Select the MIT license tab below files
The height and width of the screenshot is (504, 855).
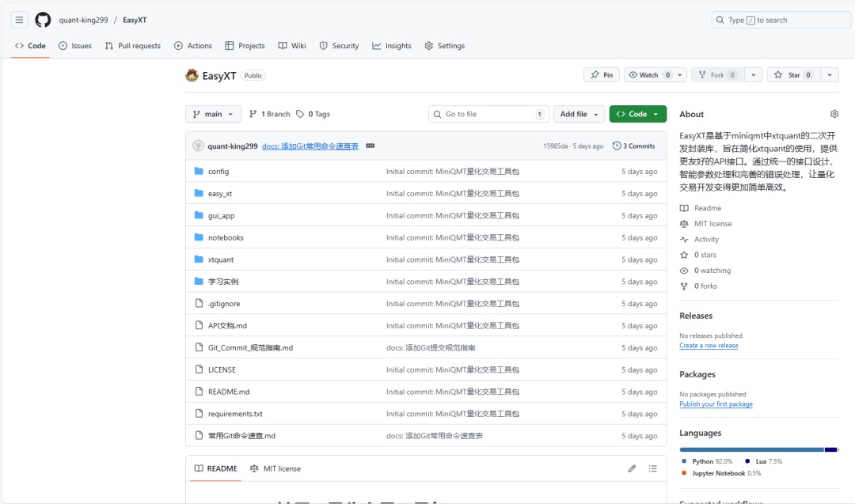coord(275,468)
